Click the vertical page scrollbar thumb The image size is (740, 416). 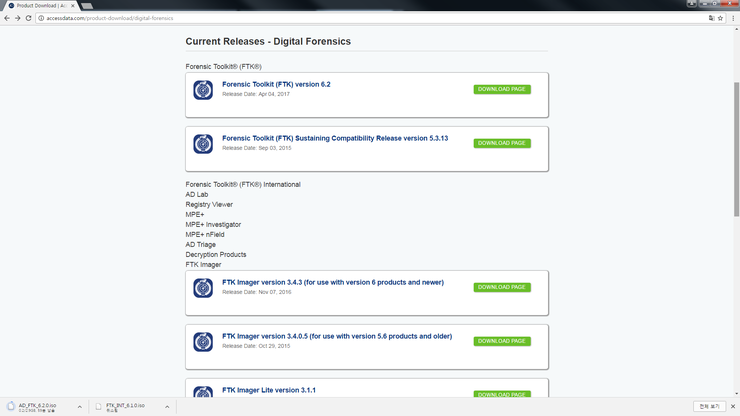(736, 149)
